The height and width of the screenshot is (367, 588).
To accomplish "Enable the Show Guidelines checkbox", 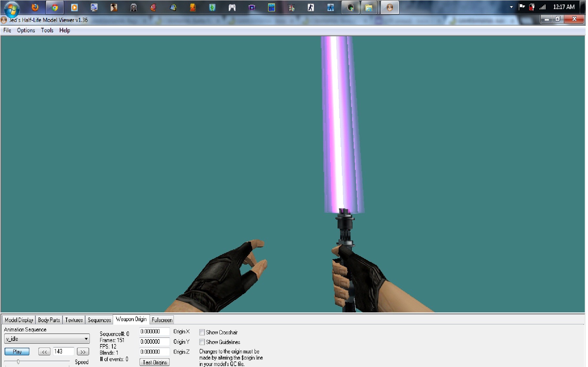I will click(x=202, y=342).
